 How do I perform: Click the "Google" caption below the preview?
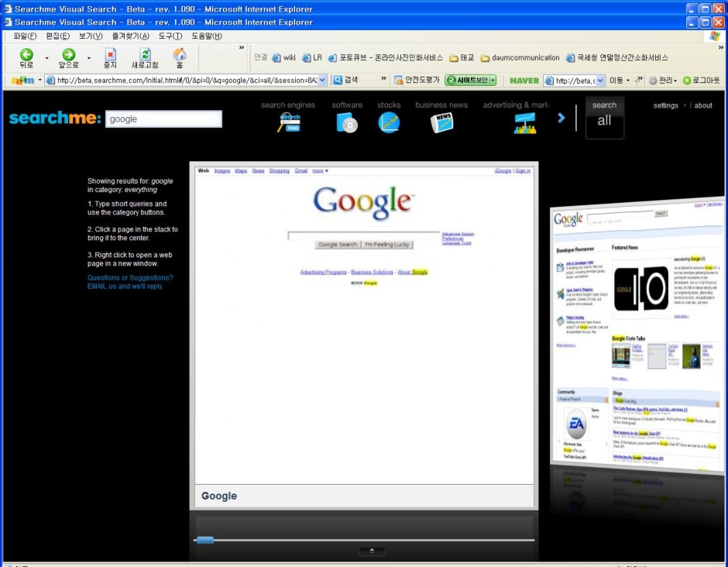[x=219, y=496]
